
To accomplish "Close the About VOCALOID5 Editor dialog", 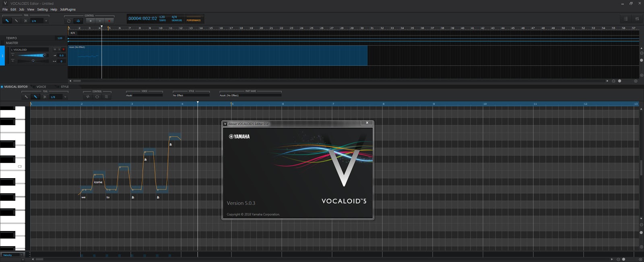I will pyautogui.click(x=367, y=123).
